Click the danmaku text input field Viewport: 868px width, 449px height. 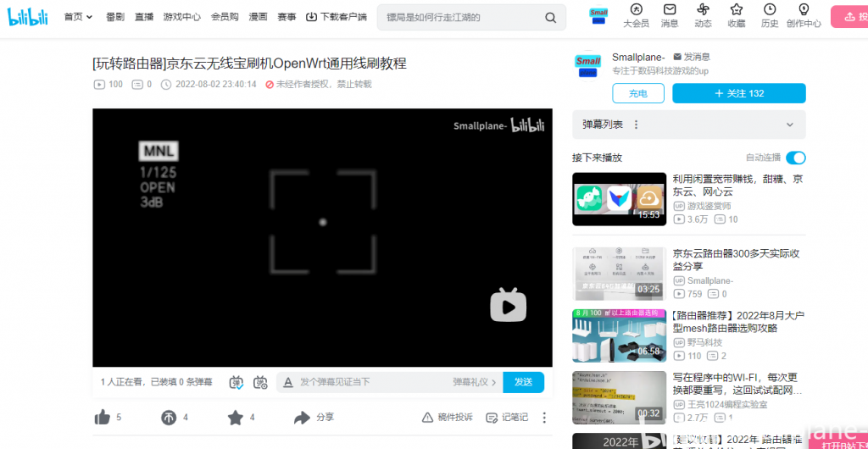click(x=373, y=382)
